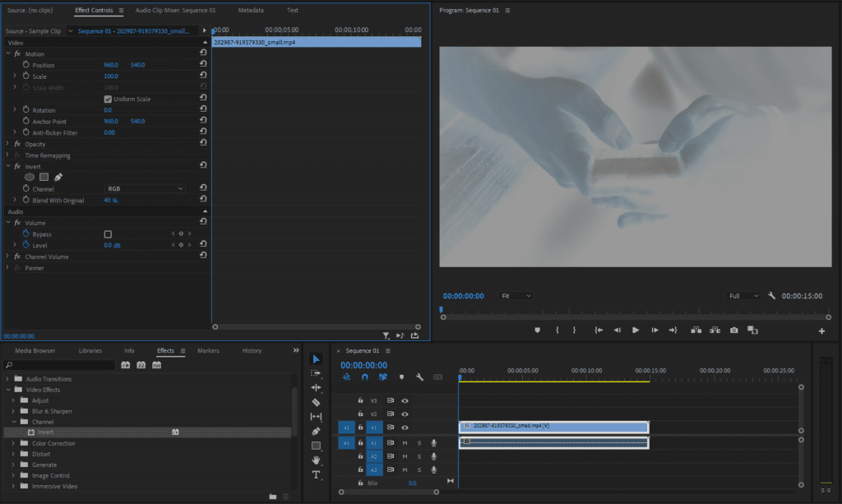Expand the Distort effects folder
This screenshot has width=842, height=504.
tap(13, 454)
